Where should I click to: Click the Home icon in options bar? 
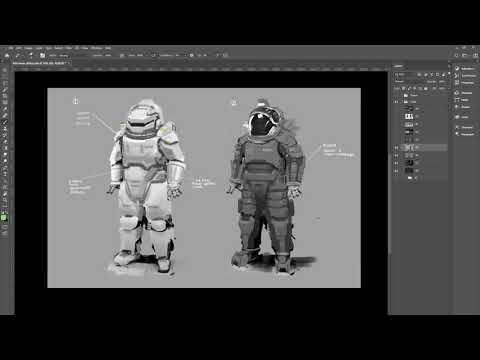coord(7,55)
